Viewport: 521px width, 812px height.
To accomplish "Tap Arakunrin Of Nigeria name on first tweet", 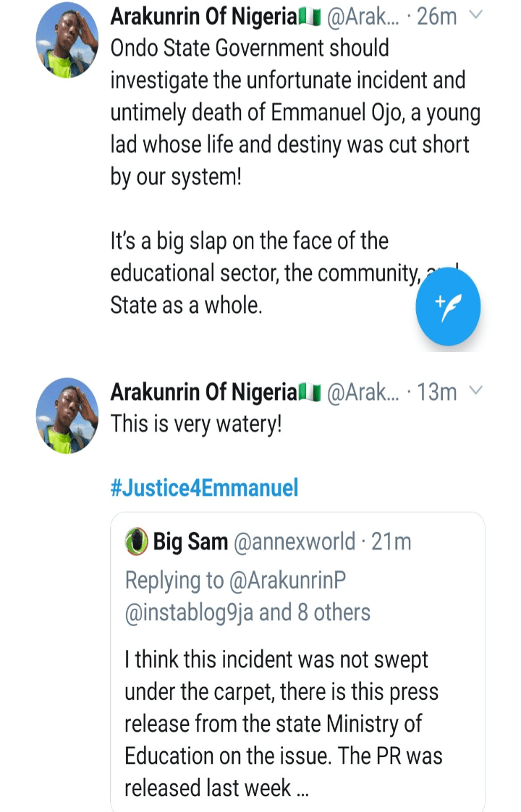I will pyautogui.click(x=204, y=17).
